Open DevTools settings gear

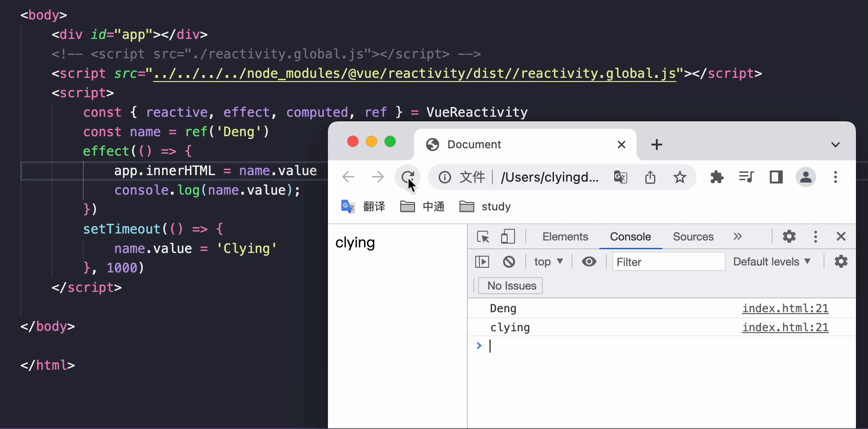click(x=789, y=237)
